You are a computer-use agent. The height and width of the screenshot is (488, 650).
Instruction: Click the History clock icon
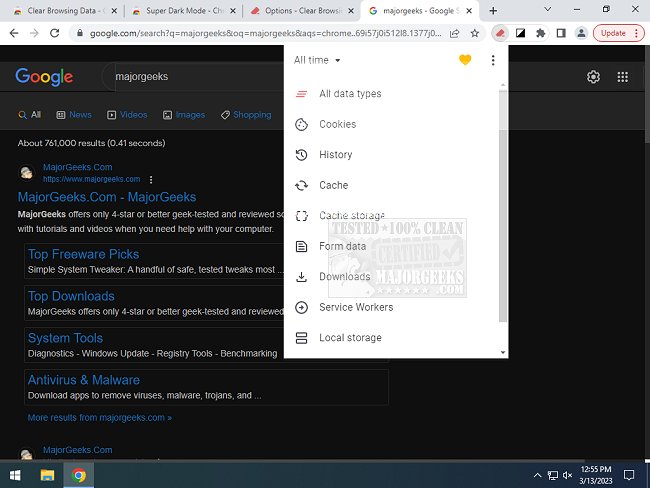click(301, 155)
